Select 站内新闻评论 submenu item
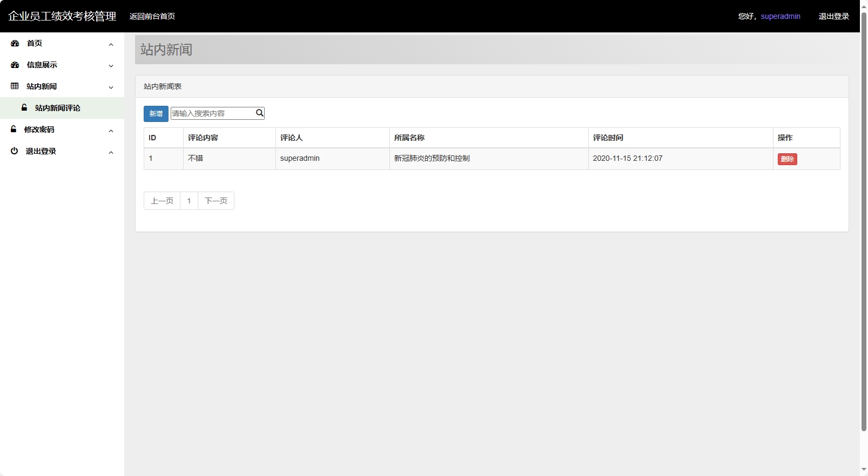Viewport: 868px width, 476px height. coord(62,108)
